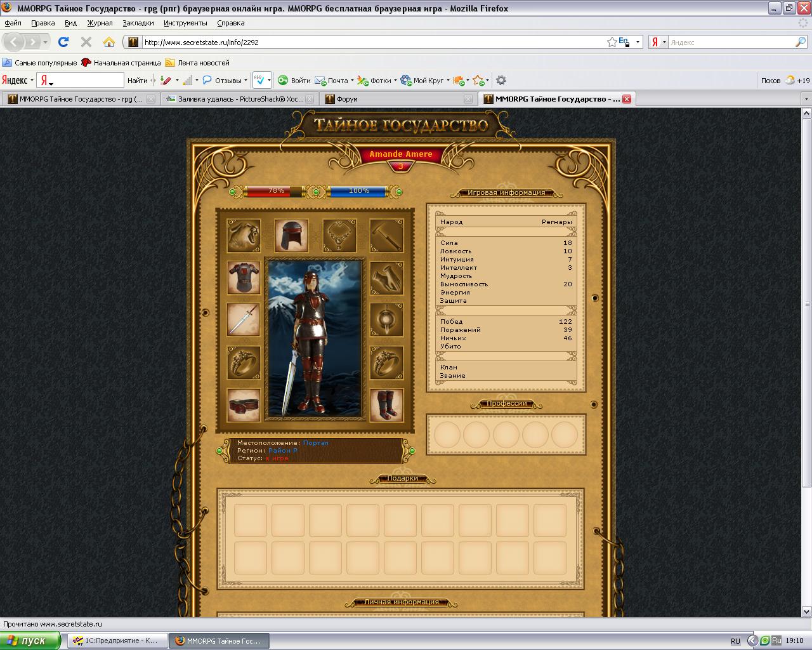Click the Yandex bookmarks star icon

478,81
